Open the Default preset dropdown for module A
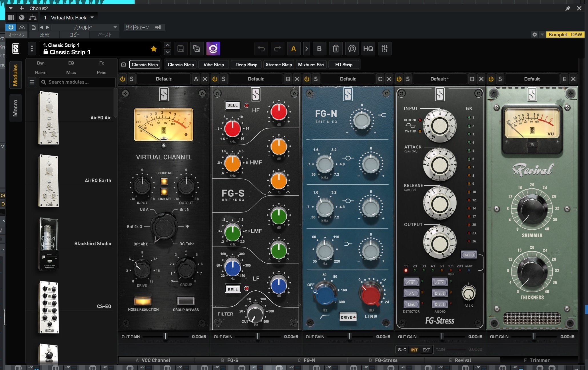The width and height of the screenshot is (588, 370). 164,79
